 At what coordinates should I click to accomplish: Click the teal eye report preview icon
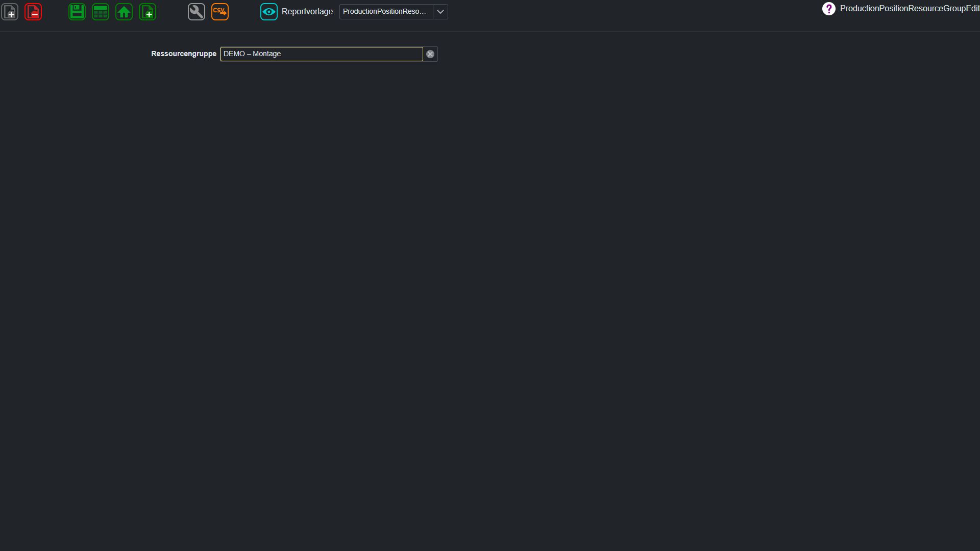click(269, 12)
